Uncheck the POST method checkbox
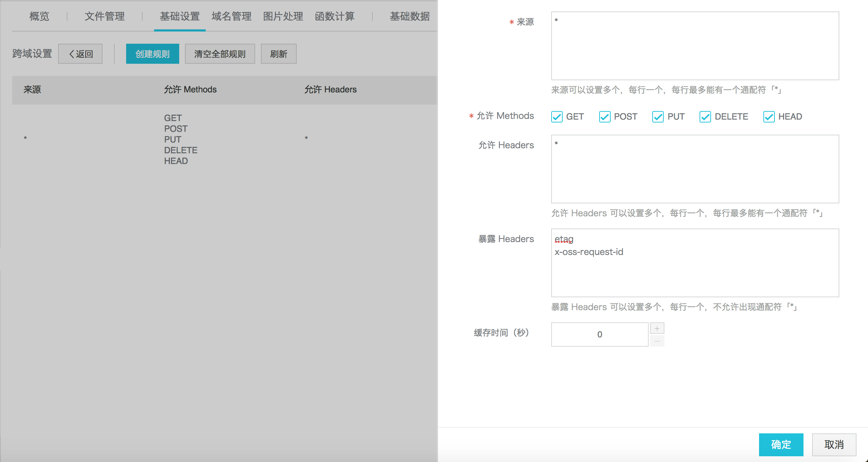 [605, 117]
